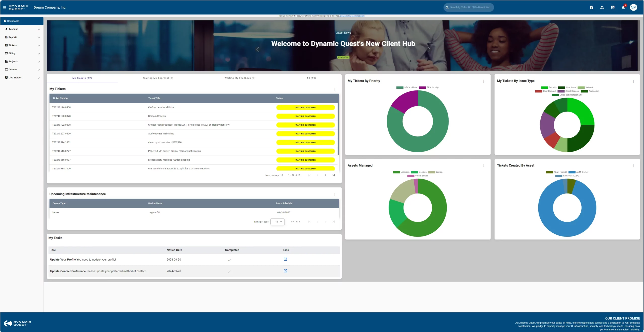This screenshot has height=332, width=644.
Task: Toggle Security series in issue type legend
Action: point(549,87)
